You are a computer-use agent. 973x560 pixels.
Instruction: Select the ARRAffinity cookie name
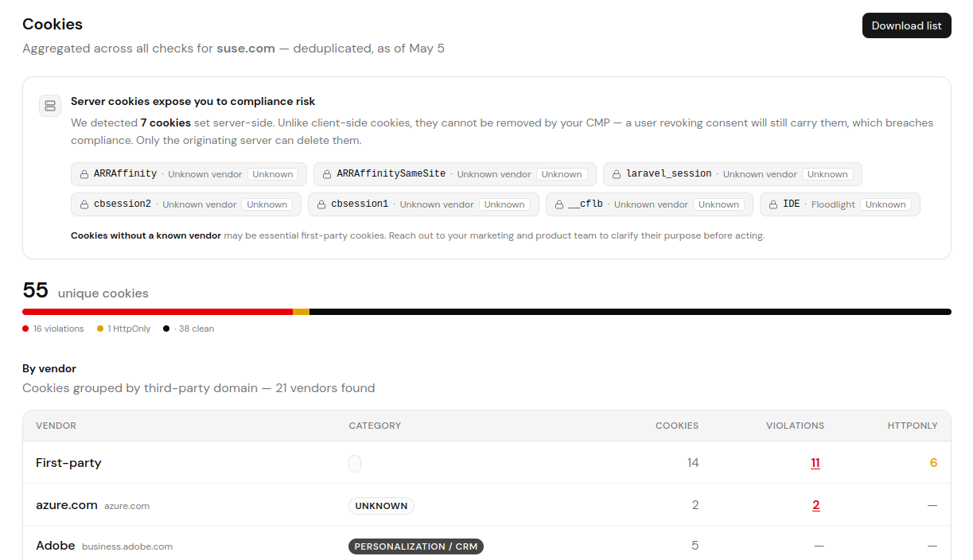[x=125, y=174]
